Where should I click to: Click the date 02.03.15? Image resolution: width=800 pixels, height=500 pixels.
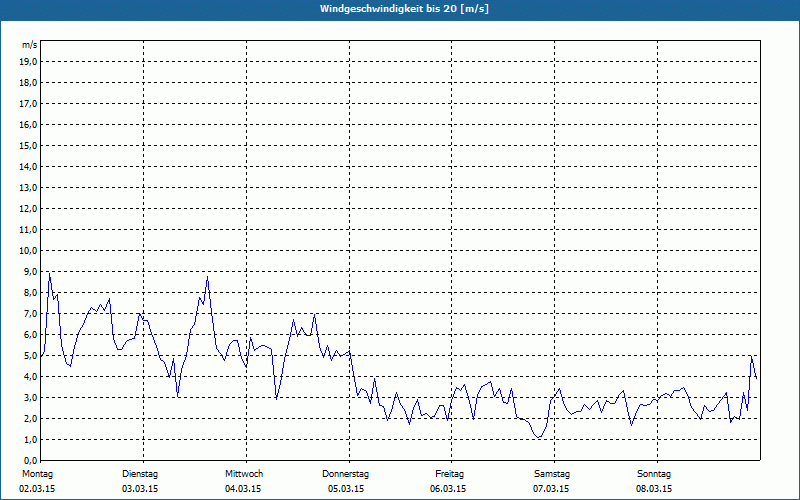(x=37, y=489)
